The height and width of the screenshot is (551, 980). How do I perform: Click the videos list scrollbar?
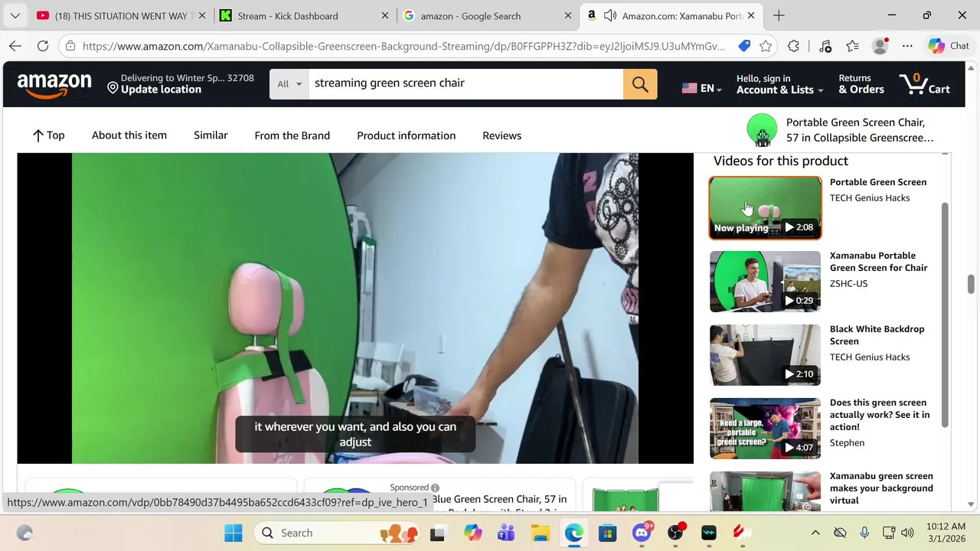point(945,315)
